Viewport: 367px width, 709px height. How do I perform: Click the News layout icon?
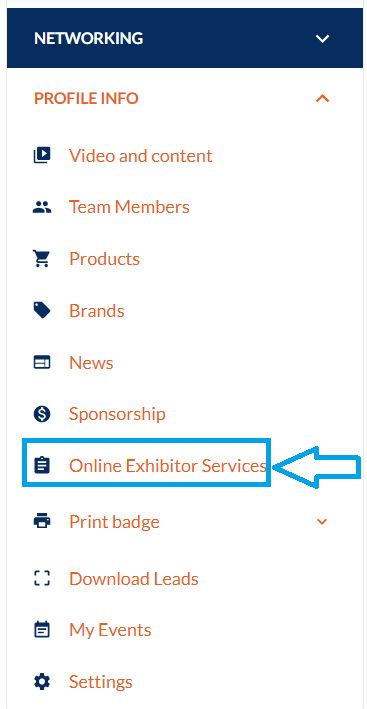click(42, 363)
